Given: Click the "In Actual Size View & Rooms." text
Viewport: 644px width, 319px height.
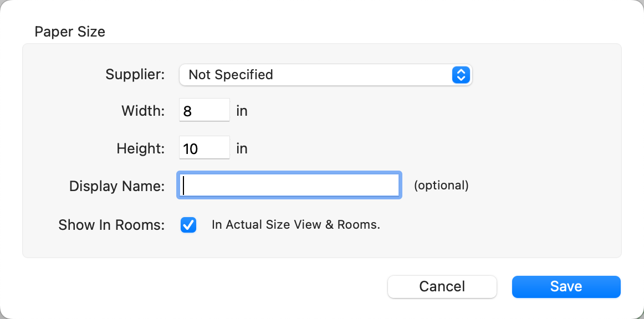Looking at the screenshot, I should (296, 225).
